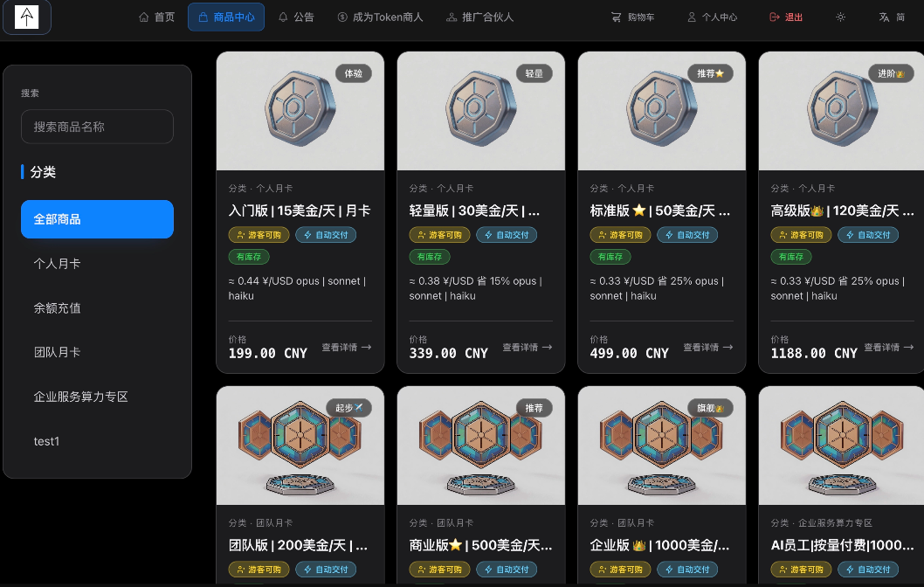
Task: Click the site logo in top-left corner
Action: [x=26, y=17]
